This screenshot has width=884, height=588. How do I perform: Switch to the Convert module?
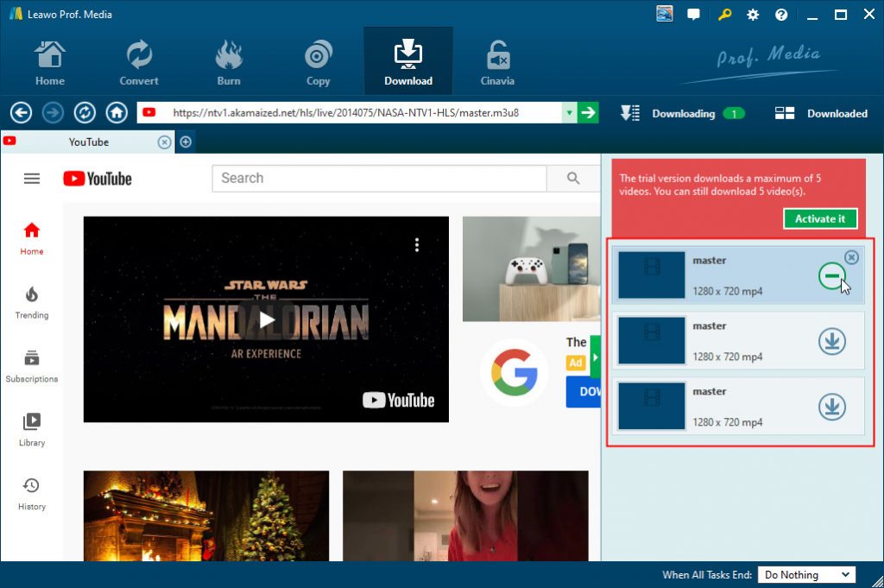point(138,60)
